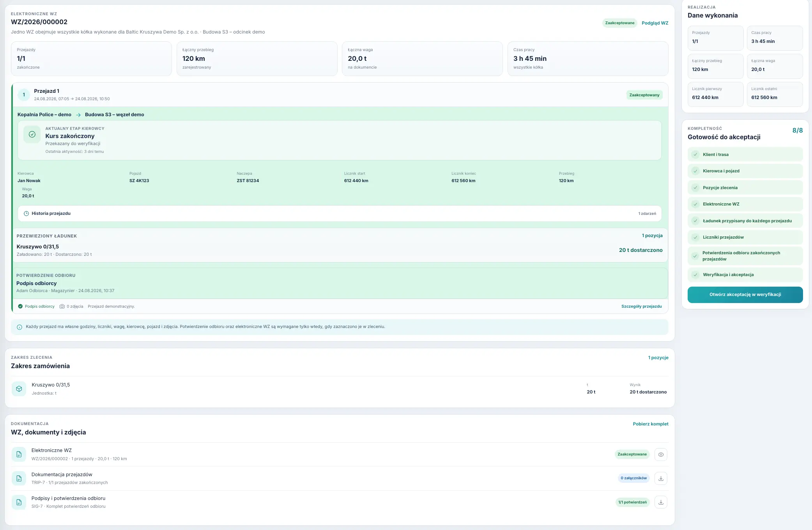Image resolution: width=812 pixels, height=530 pixels.
Task: Click the Licznik ostatni 612 560 km tile
Action: pos(775,94)
